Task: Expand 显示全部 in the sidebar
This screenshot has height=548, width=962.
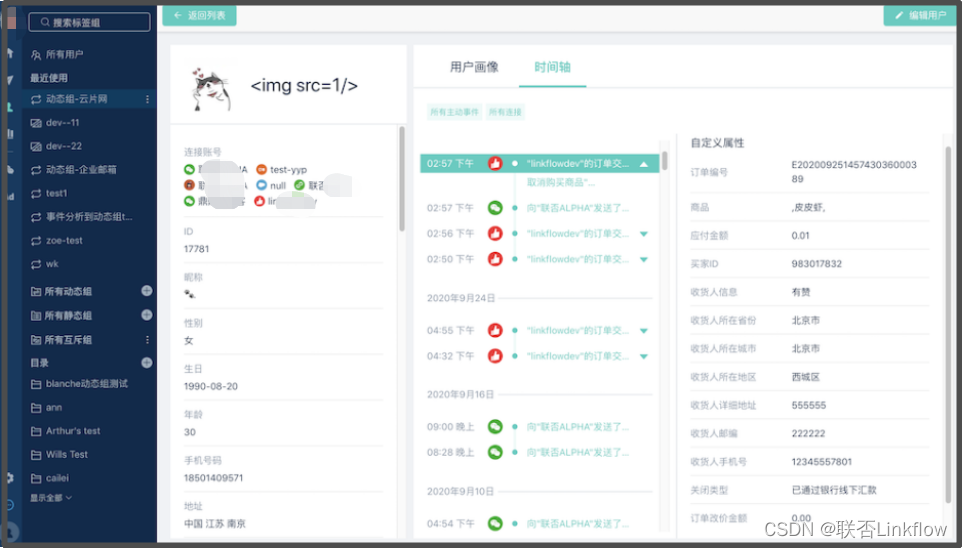Action: [x=51, y=497]
